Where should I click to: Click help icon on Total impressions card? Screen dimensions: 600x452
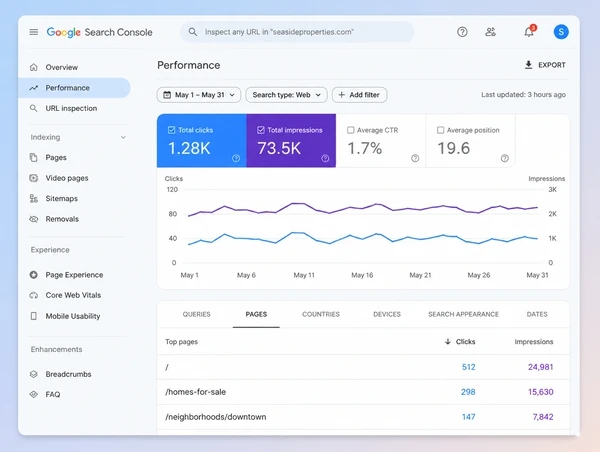coord(325,158)
